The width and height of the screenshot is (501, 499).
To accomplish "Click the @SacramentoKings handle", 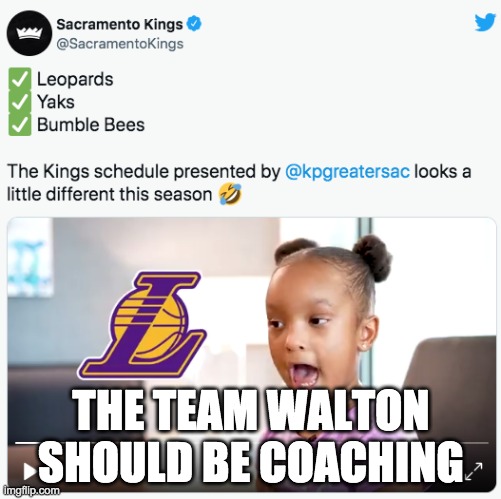I will [x=120, y=44].
